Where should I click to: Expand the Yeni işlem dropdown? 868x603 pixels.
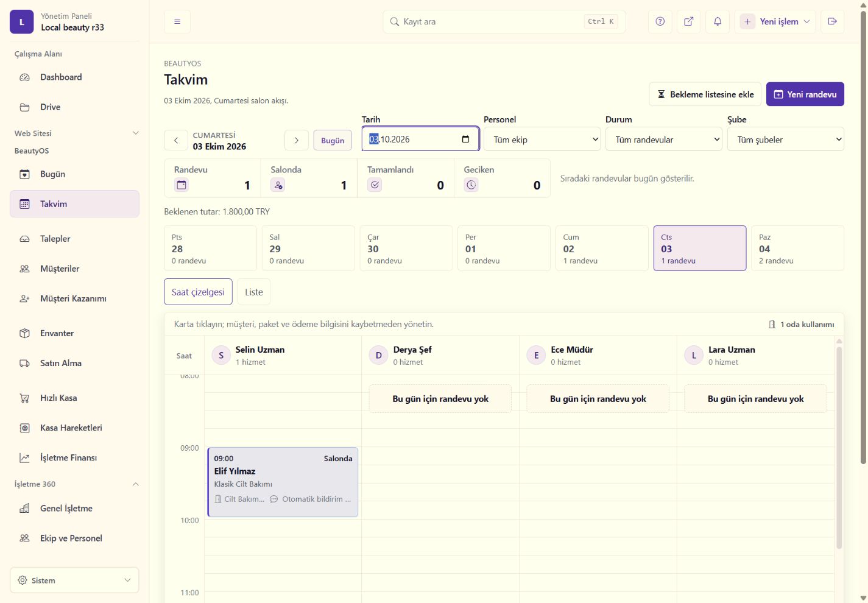pyautogui.click(x=775, y=21)
